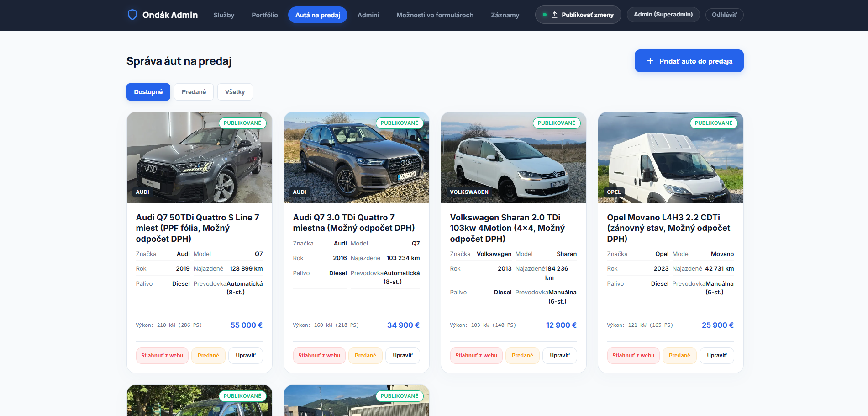Click the upload arrow icon in Publikovať zmeny
868x416 pixels.
(554, 15)
